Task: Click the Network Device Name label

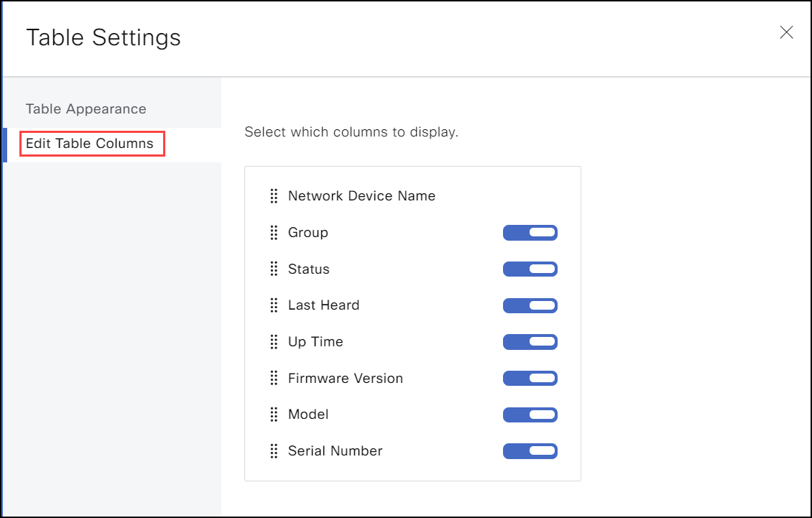Action: 361,196
